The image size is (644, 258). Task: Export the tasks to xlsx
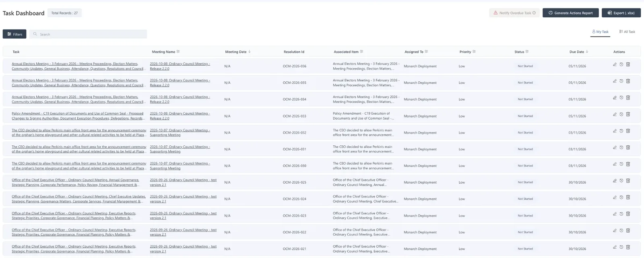point(621,13)
